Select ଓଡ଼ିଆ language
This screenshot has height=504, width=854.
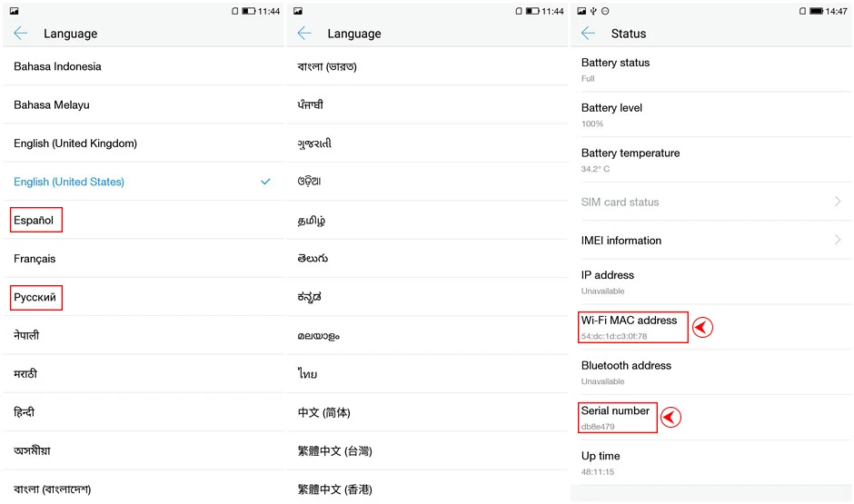428,182
